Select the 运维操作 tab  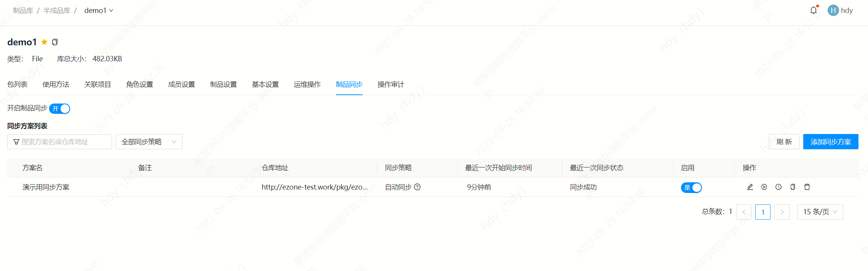pos(307,84)
